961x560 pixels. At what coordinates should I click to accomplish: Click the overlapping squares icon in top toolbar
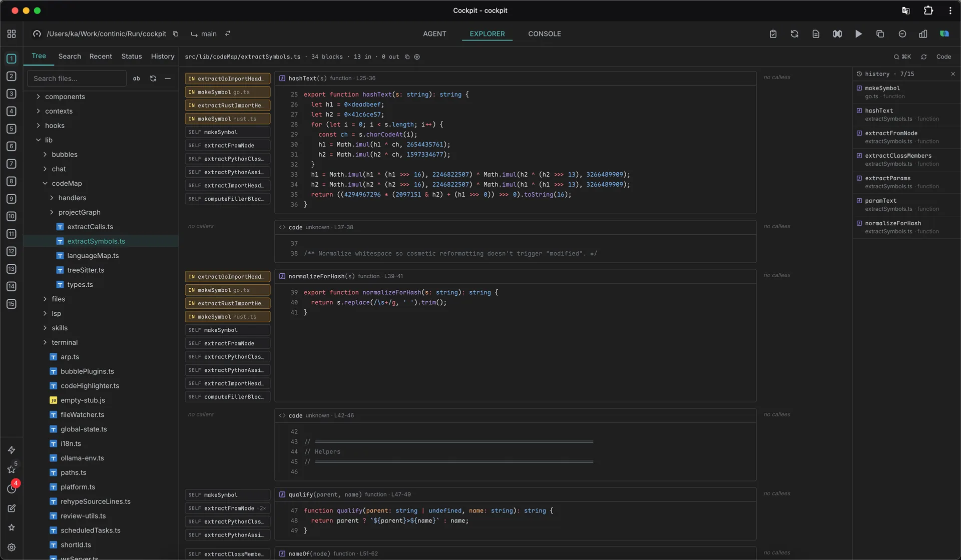[x=880, y=34]
